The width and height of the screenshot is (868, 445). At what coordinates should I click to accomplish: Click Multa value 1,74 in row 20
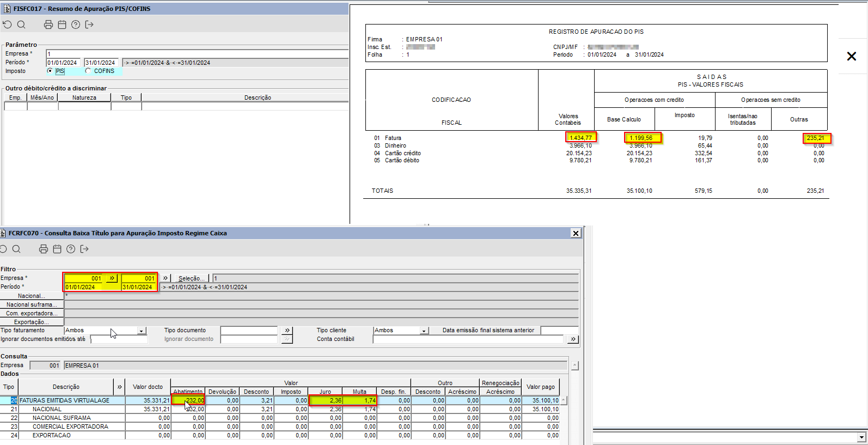(360, 400)
